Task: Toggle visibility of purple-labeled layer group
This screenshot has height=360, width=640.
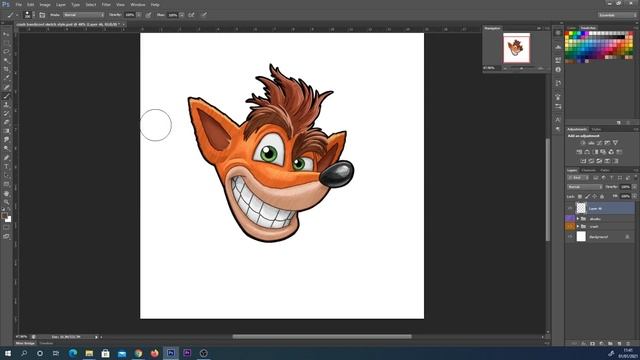Action: (x=570, y=219)
